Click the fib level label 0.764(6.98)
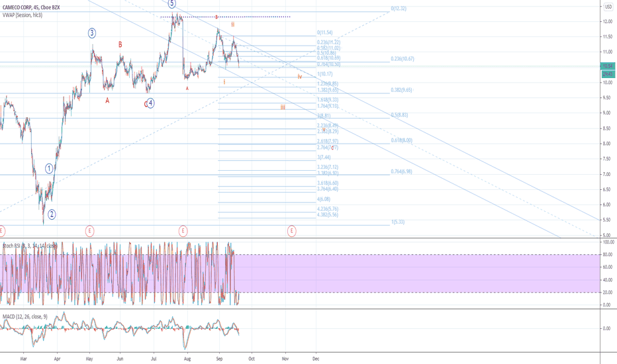Viewport: 617px width, 364px height. tap(401, 171)
